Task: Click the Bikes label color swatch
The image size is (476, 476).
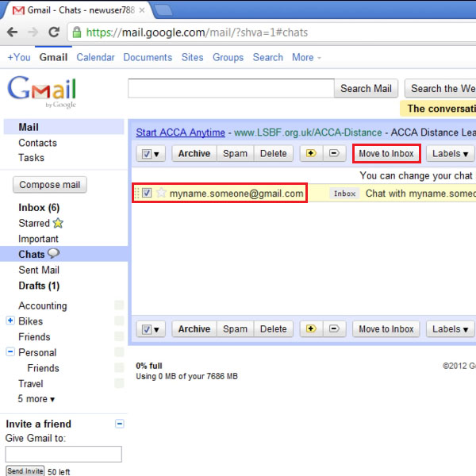Action: coord(119,321)
